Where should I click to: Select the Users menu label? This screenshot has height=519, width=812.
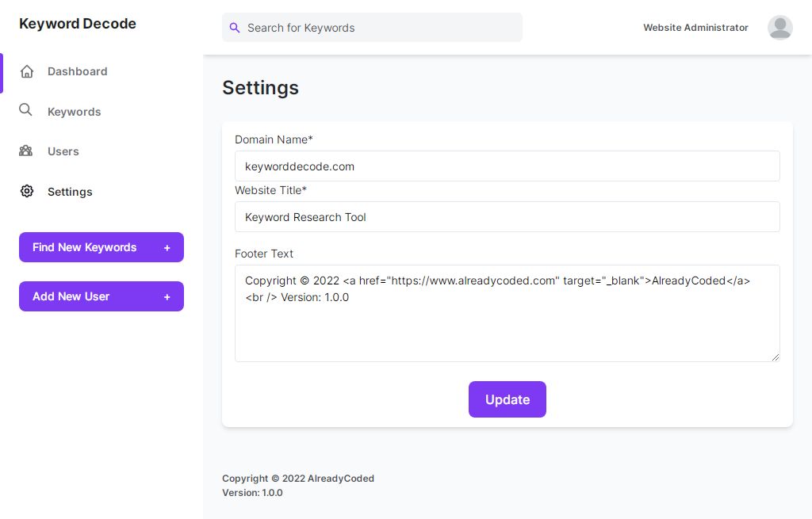(63, 151)
